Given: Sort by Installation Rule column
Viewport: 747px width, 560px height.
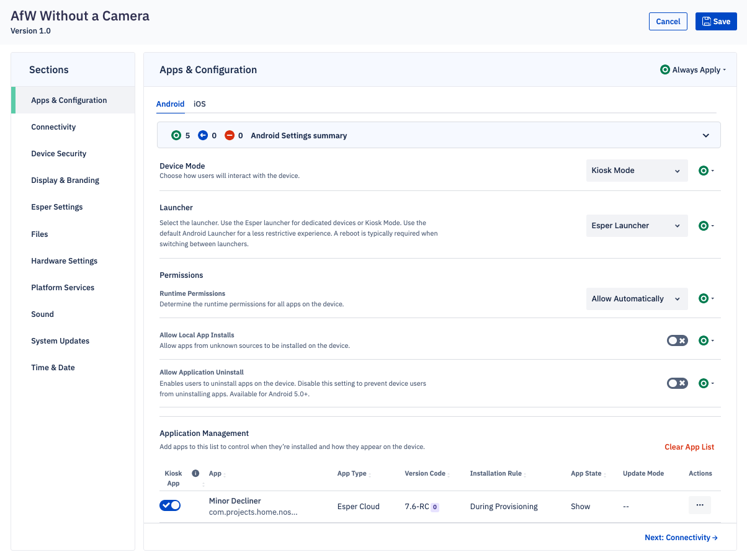Looking at the screenshot, I should [498, 474].
